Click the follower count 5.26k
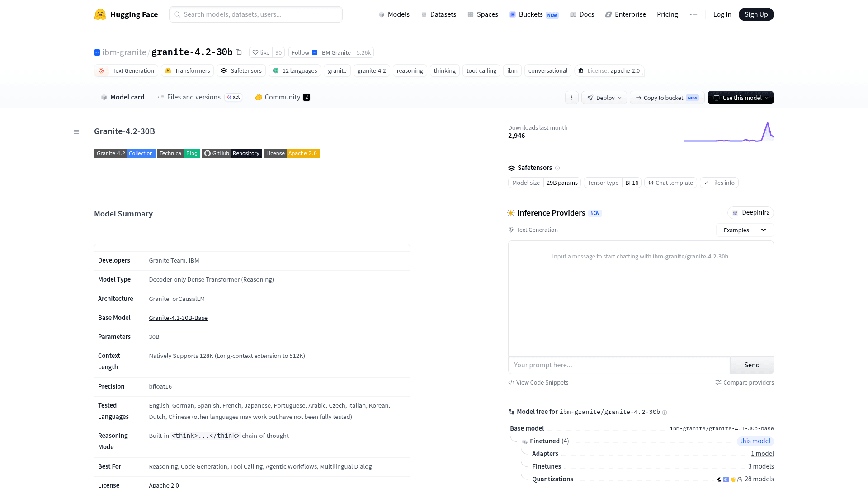The image size is (868, 488). coord(363,52)
